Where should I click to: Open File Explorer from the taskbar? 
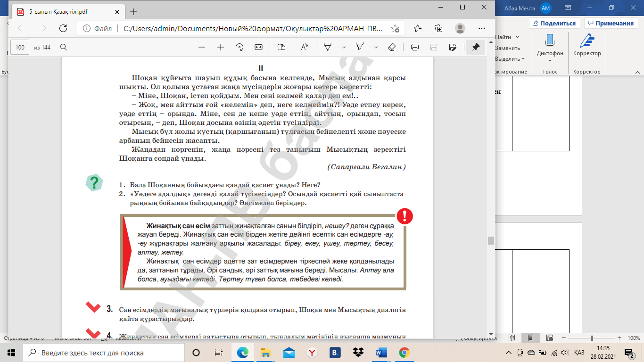(266, 353)
